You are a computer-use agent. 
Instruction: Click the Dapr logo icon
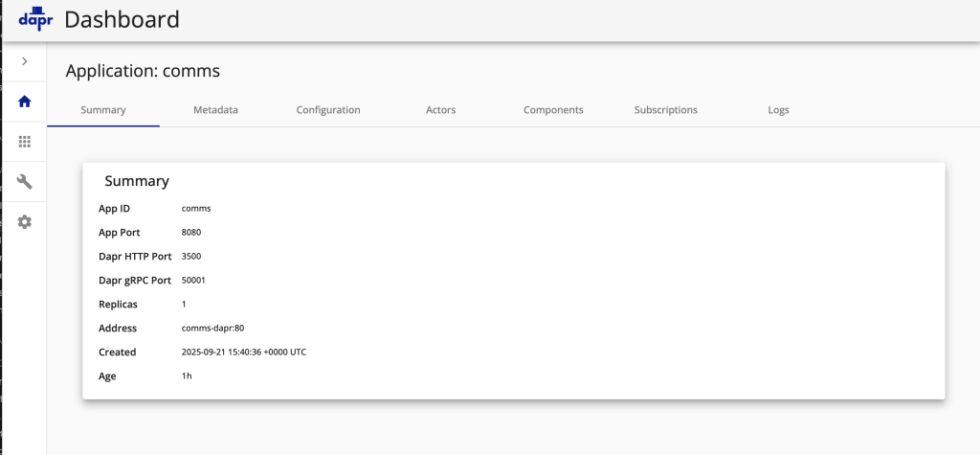point(35,20)
